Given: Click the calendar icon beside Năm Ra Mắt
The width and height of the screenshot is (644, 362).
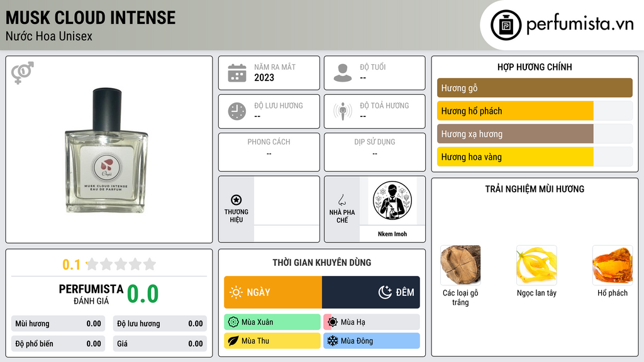Looking at the screenshot, I should 237,73.
